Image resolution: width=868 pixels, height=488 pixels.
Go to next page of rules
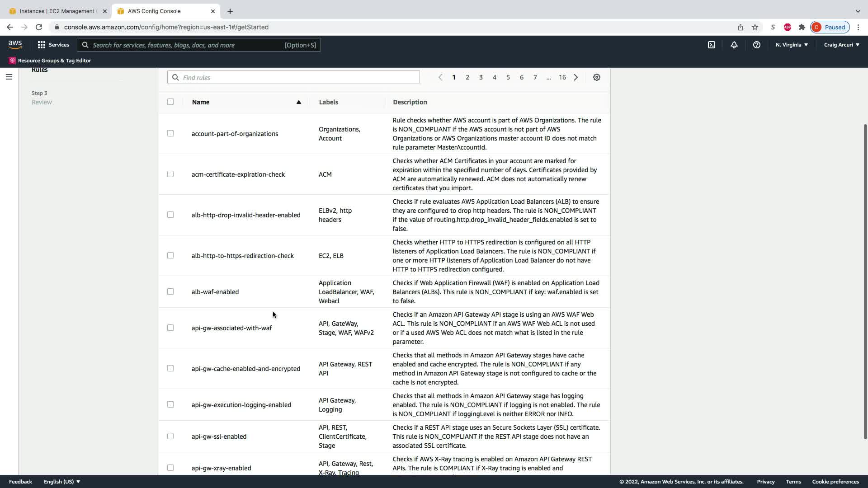coord(576,77)
